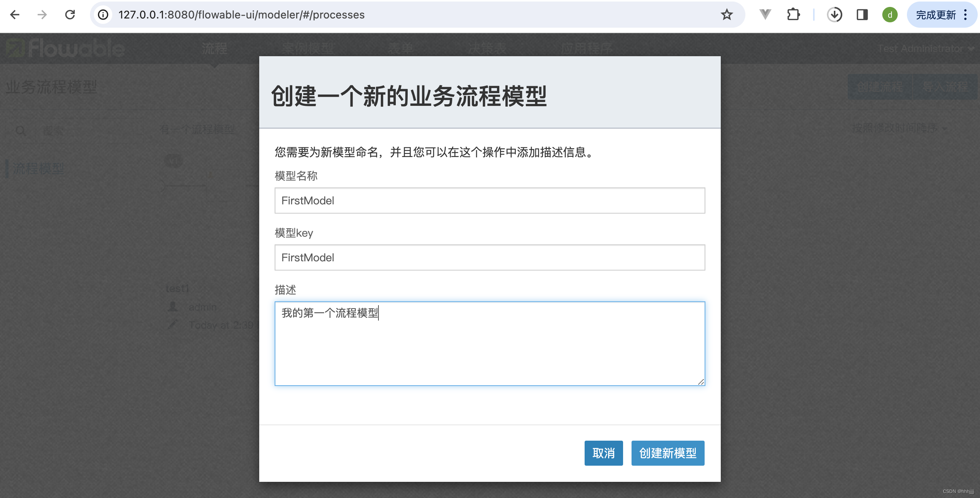Click the test1 model name
This screenshot has width=980, height=498.
point(177,288)
